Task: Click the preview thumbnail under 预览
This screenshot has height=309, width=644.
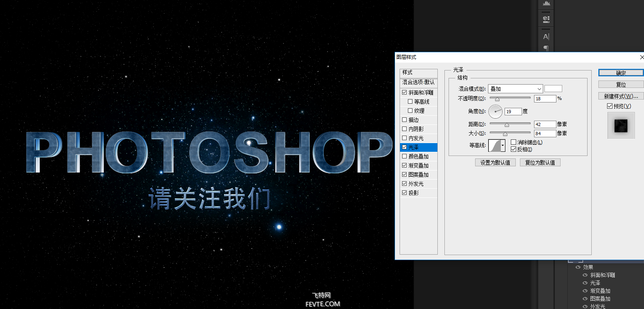Action: pyautogui.click(x=621, y=125)
